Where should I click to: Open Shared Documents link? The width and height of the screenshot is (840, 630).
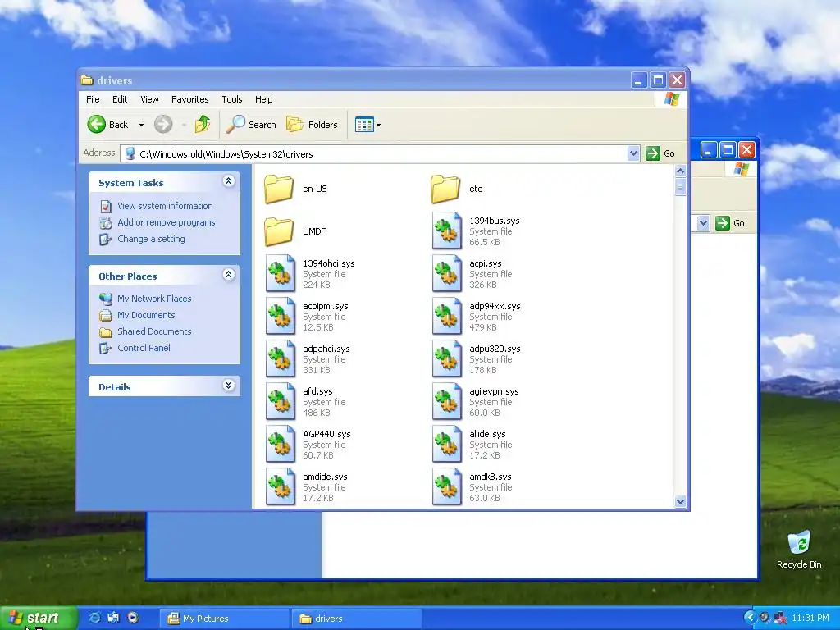click(x=154, y=331)
